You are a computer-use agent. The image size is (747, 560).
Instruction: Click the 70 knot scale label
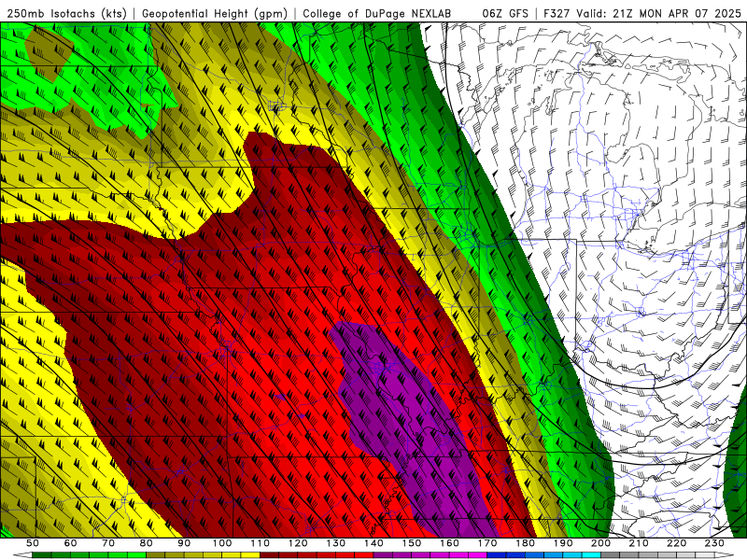click(x=108, y=543)
